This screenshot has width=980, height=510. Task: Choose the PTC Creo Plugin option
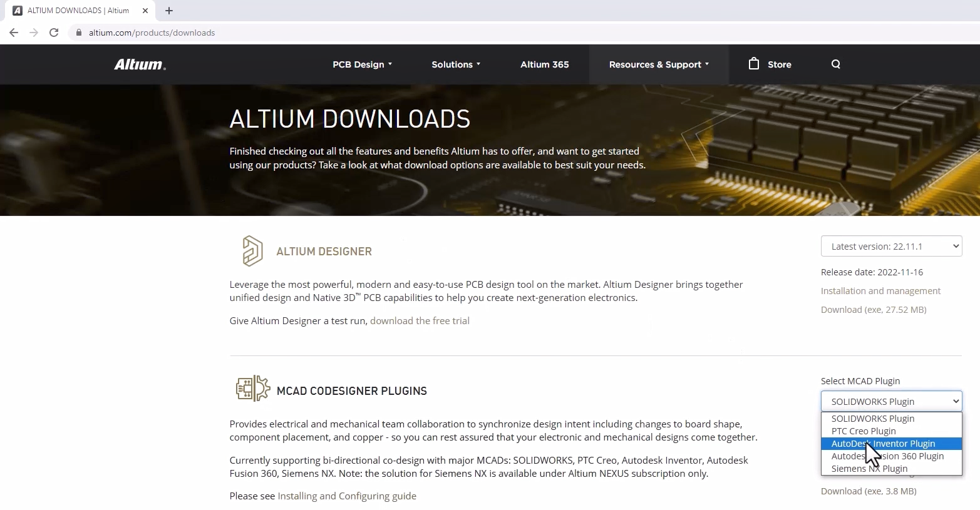tap(864, 431)
